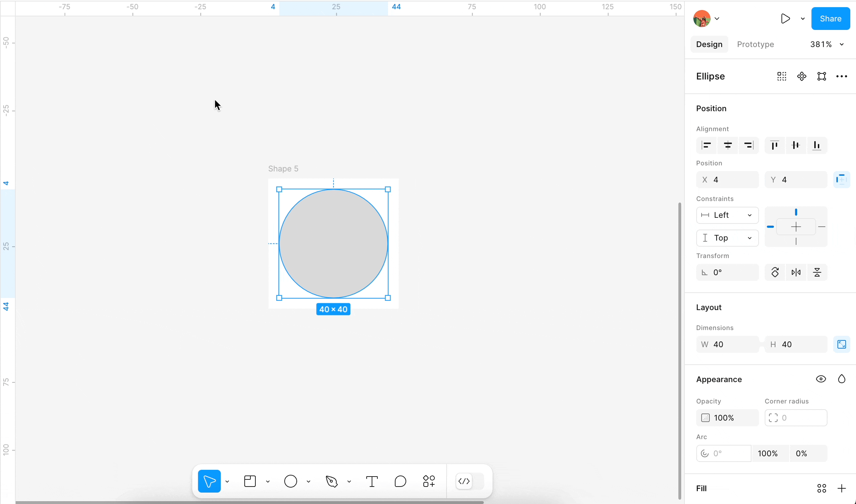
Task: Open the Top vertical constraint dropdown
Action: point(727,238)
